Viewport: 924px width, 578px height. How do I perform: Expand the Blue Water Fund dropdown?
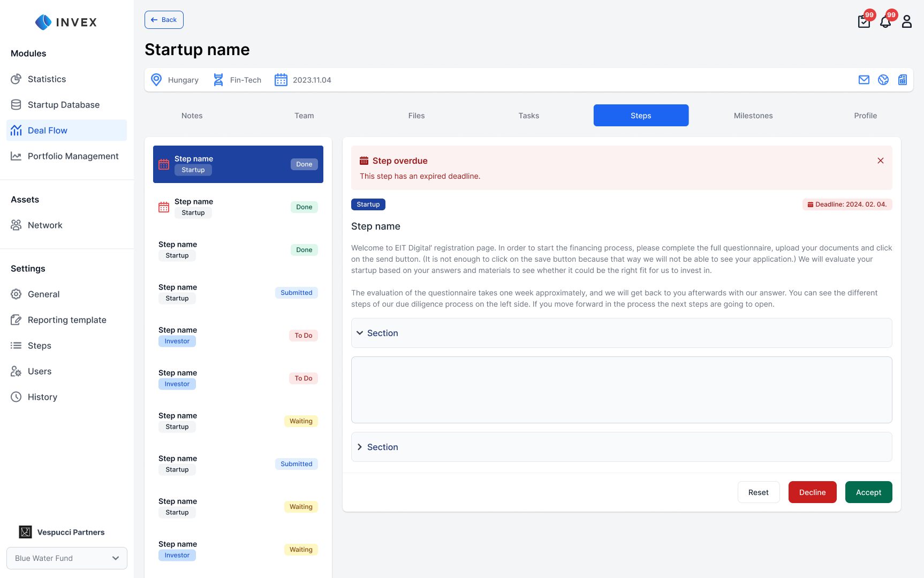click(x=67, y=558)
